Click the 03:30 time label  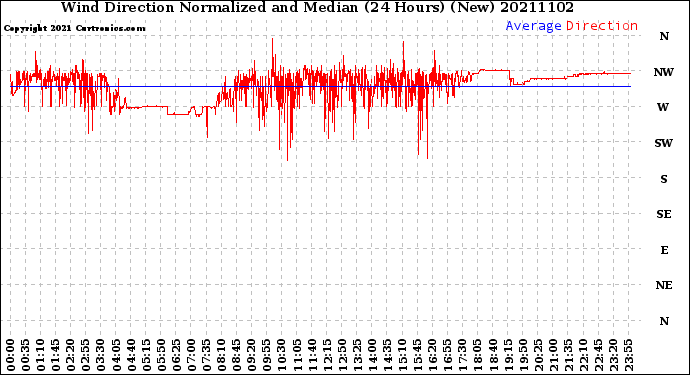(x=101, y=355)
